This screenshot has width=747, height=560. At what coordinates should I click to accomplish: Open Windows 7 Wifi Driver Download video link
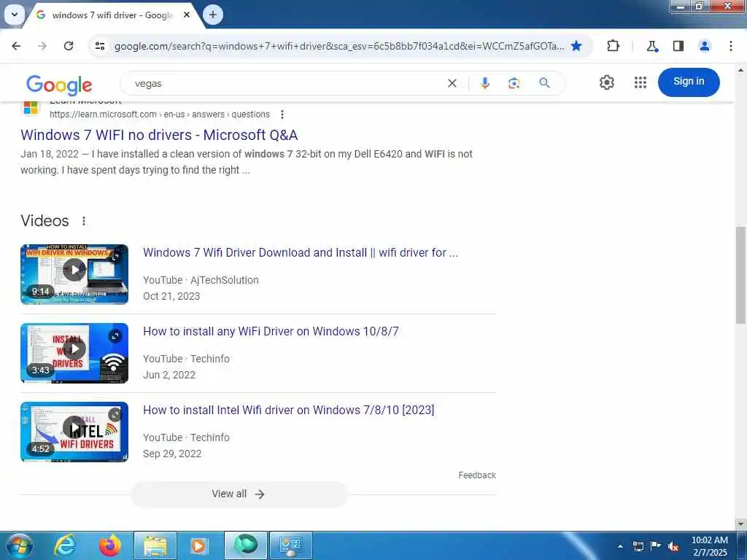(300, 252)
